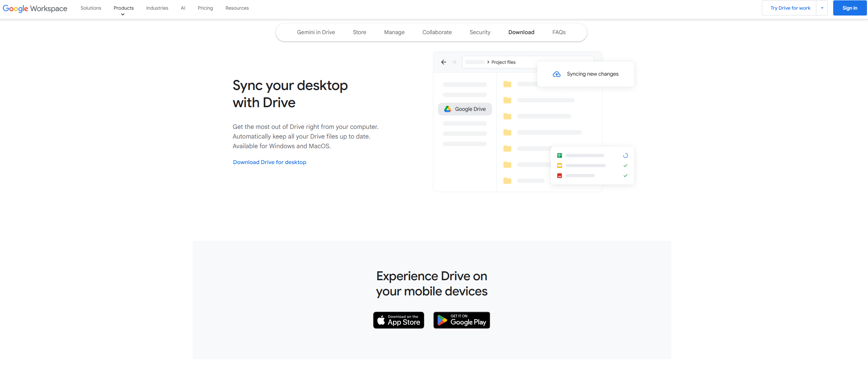This screenshot has width=868, height=385.
Task: Click the Google Drive triangle logo in illustration
Action: pos(447,109)
